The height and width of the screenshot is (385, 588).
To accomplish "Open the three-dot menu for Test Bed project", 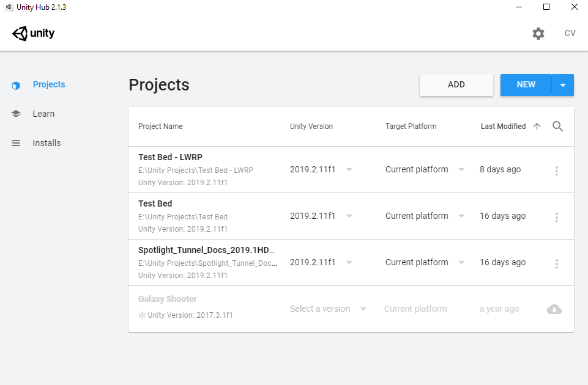I will point(556,217).
